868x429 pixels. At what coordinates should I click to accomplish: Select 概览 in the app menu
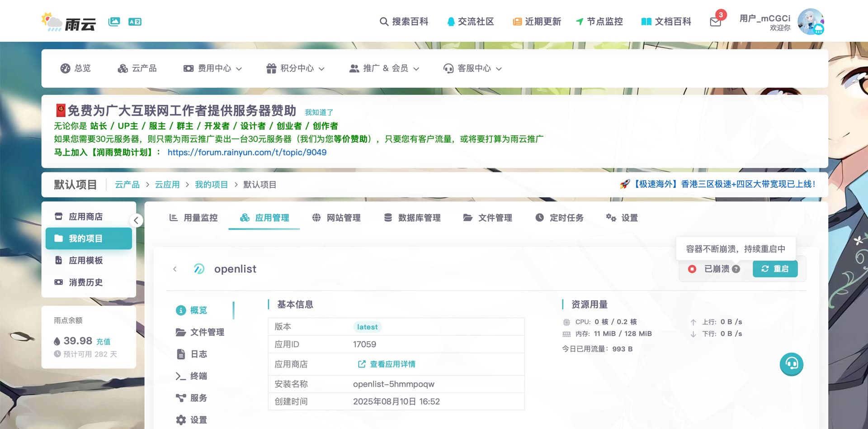191,310
